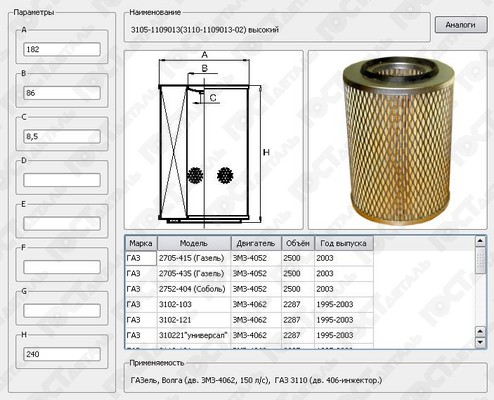Sort by the Марка column header
The width and height of the screenshot is (494, 400).
pos(141,243)
